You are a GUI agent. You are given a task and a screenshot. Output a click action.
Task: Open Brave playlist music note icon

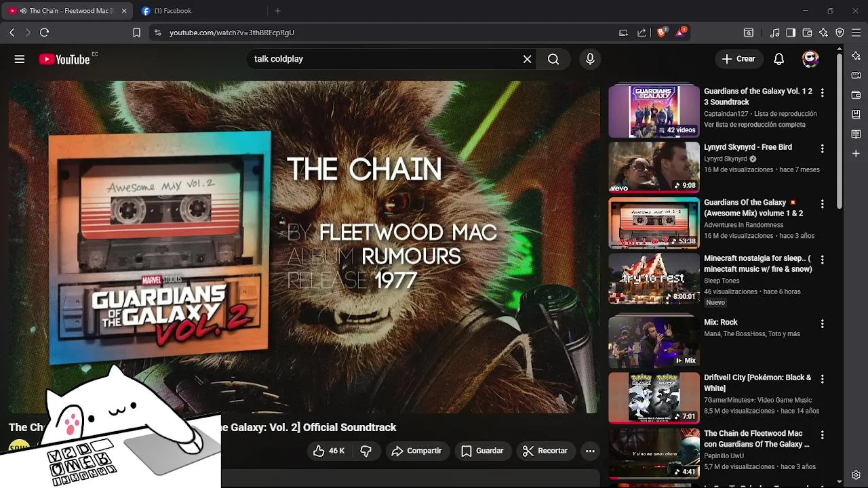(775, 33)
